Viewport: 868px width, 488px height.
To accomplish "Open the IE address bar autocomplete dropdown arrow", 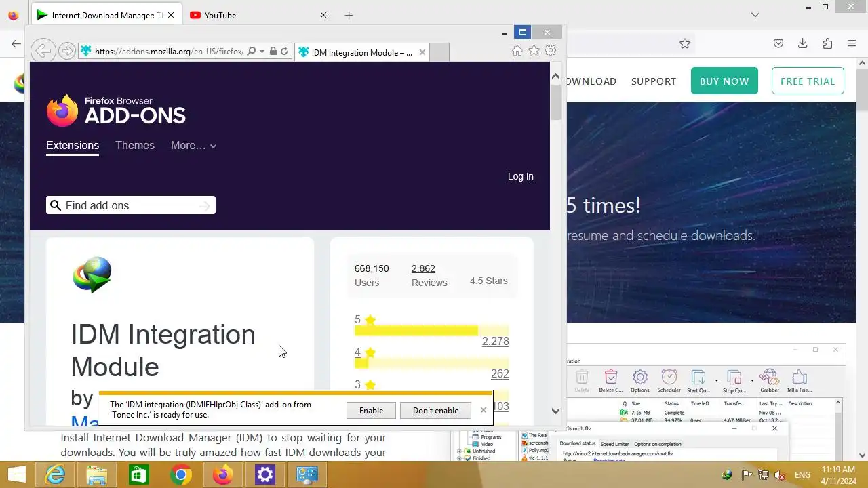I will pyautogui.click(x=262, y=52).
